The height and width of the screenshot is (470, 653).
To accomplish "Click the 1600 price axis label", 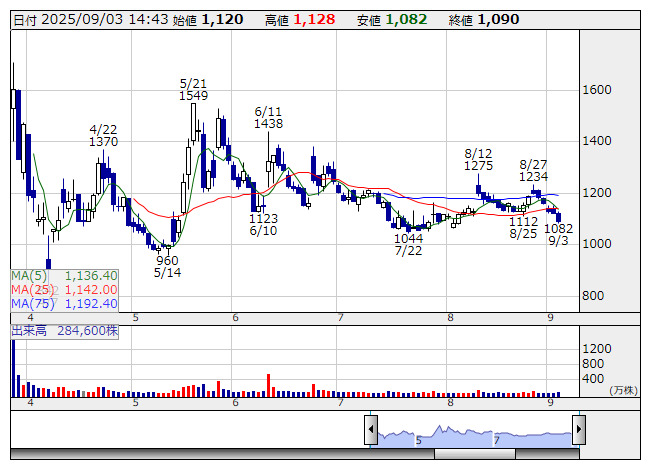I will pyautogui.click(x=597, y=90).
